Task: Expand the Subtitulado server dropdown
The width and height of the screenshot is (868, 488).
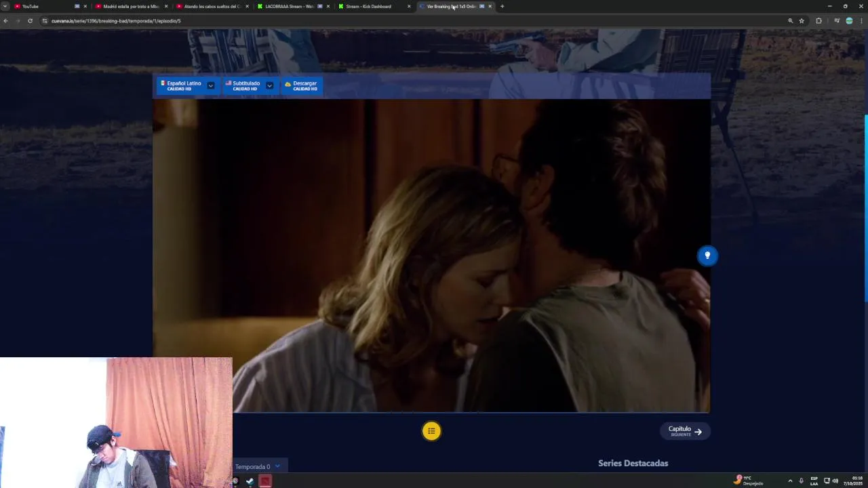Action: point(269,85)
